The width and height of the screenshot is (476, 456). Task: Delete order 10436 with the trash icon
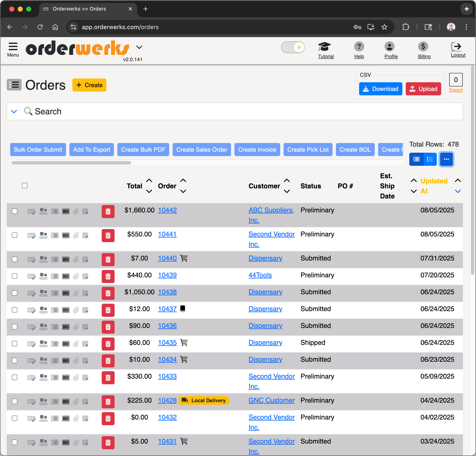pos(108,327)
